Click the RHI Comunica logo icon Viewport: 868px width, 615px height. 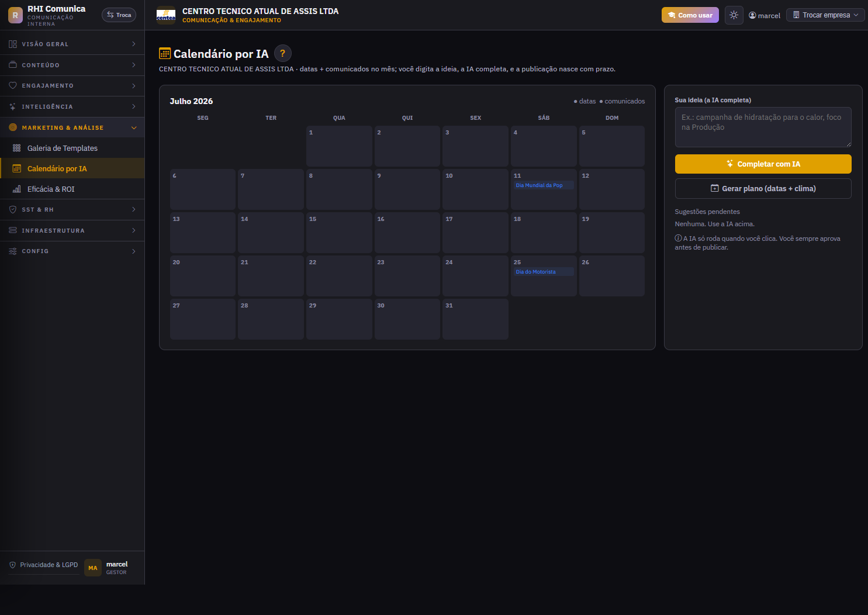coord(15,15)
